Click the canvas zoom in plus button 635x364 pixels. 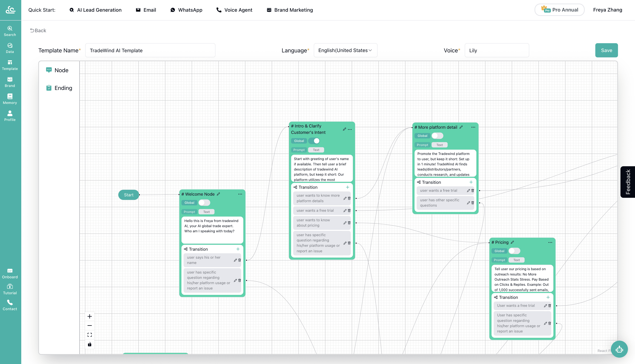[90, 316]
